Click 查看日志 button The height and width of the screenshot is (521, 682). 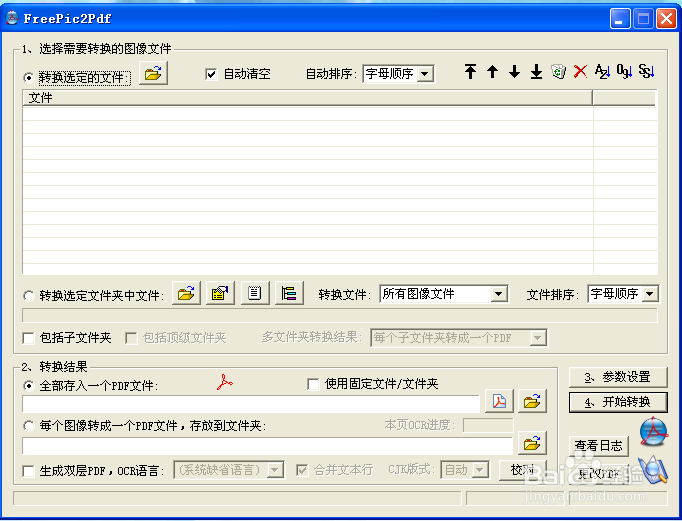coord(599,446)
